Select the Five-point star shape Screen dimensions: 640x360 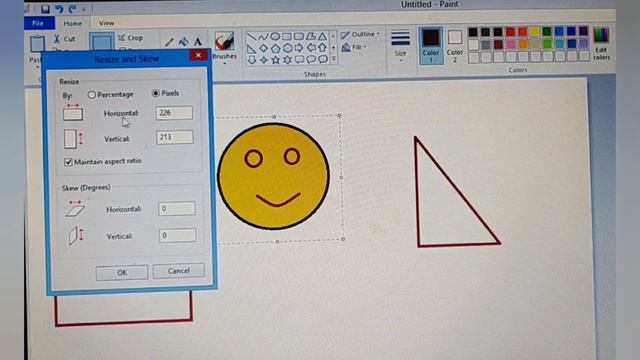click(276, 60)
